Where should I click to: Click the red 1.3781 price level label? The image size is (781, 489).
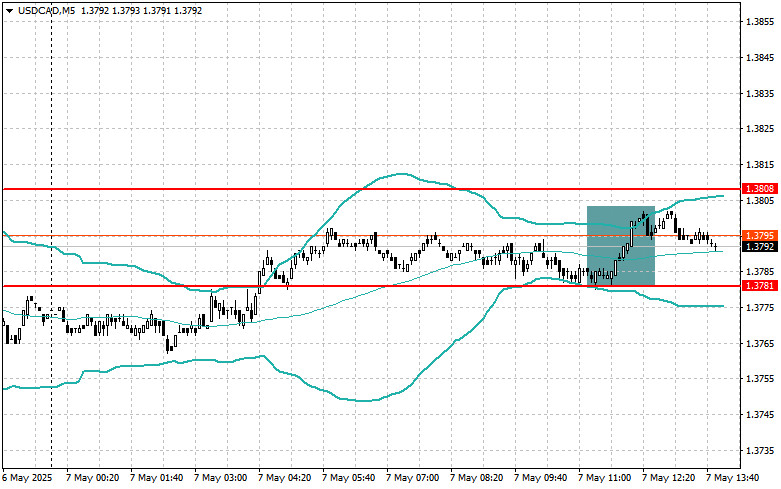click(x=760, y=286)
